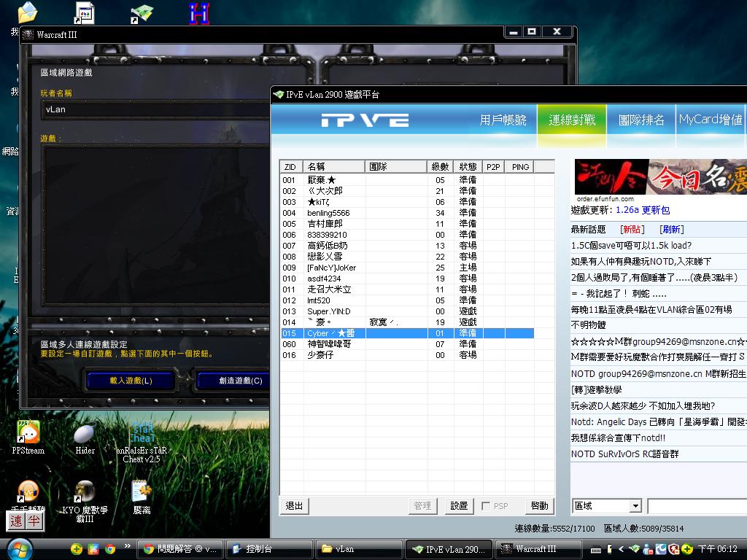
Task: Open the Windows Start orb
Action: click(20, 549)
